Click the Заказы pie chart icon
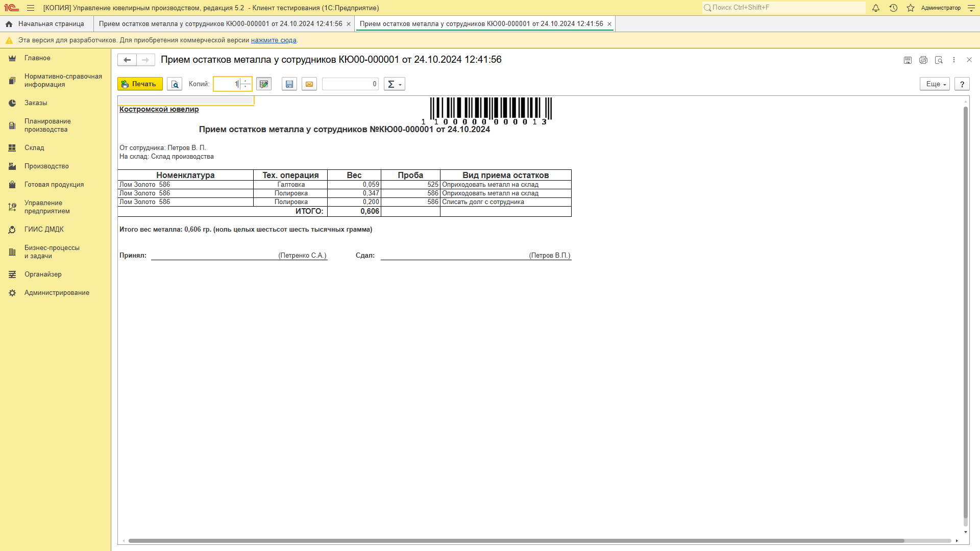This screenshot has width=980, height=551. pos(12,103)
